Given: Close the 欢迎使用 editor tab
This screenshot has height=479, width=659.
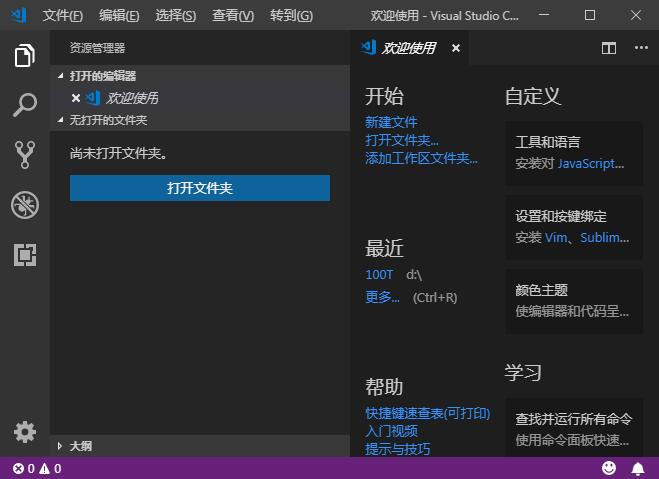Looking at the screenshot, I should [x=456, y=48].
